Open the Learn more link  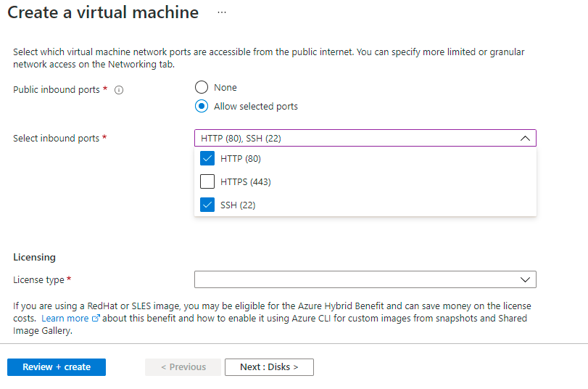(x=65, y=319)
